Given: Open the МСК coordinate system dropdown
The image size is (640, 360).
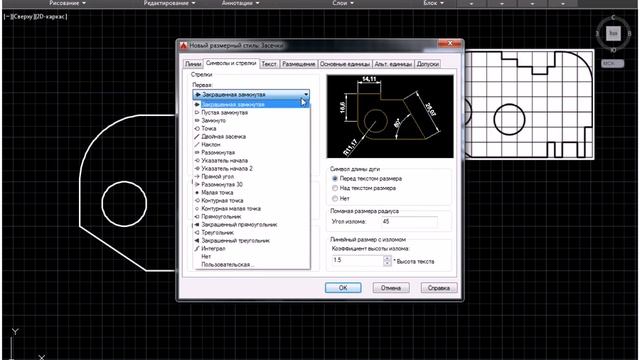Looking at the screenshot, I should click(612, 64).
